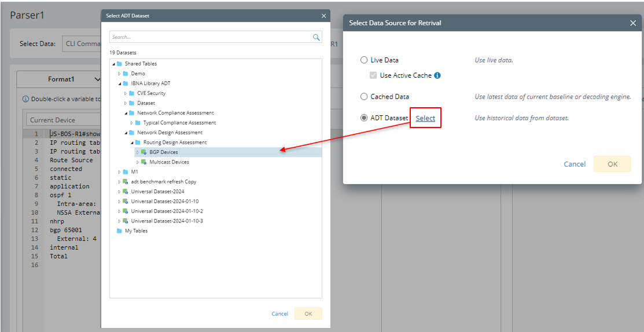Expand the CVE Security folder node
This screenshot has height=332, width=644.
[x=126, y=93]
